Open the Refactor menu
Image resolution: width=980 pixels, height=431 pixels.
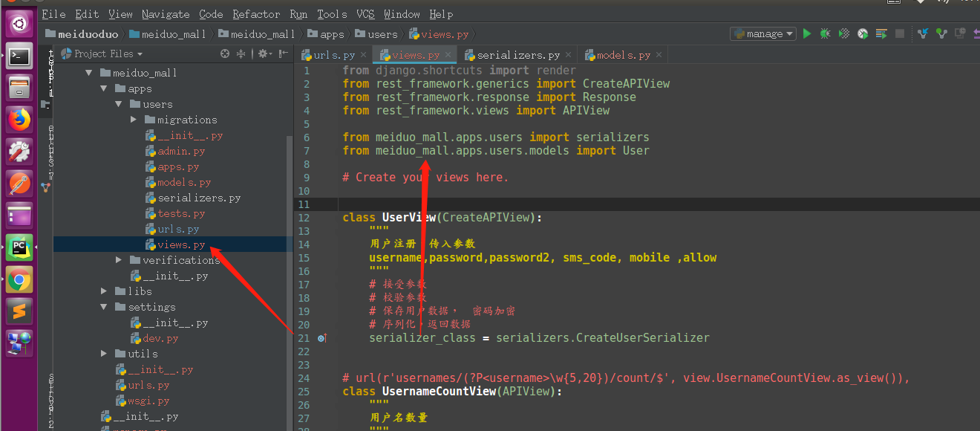(256, 13)
